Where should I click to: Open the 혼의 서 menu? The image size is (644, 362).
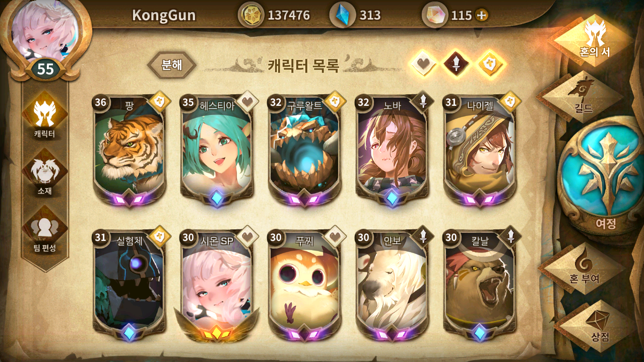595,40
